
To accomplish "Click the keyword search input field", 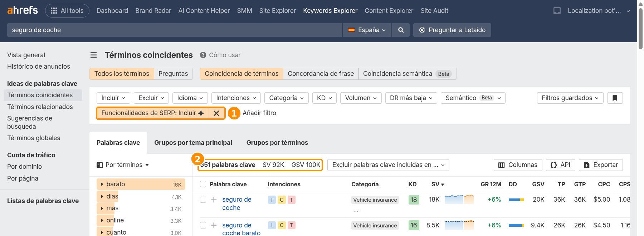I will [175, 30].
